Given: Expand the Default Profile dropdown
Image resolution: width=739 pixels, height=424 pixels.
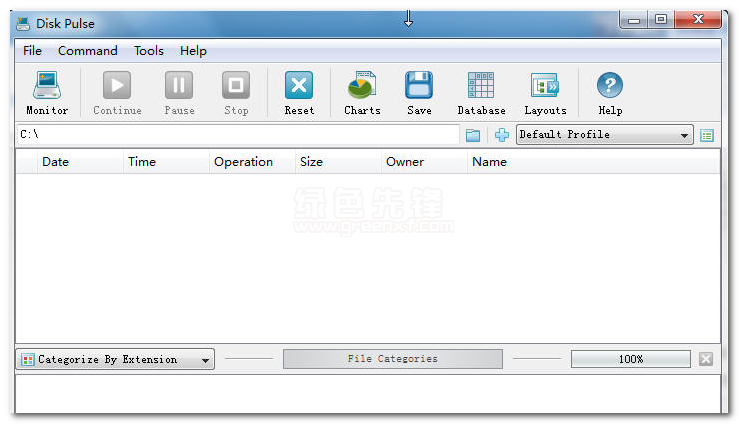Looking at the screenshot, I should pos(605,135).
